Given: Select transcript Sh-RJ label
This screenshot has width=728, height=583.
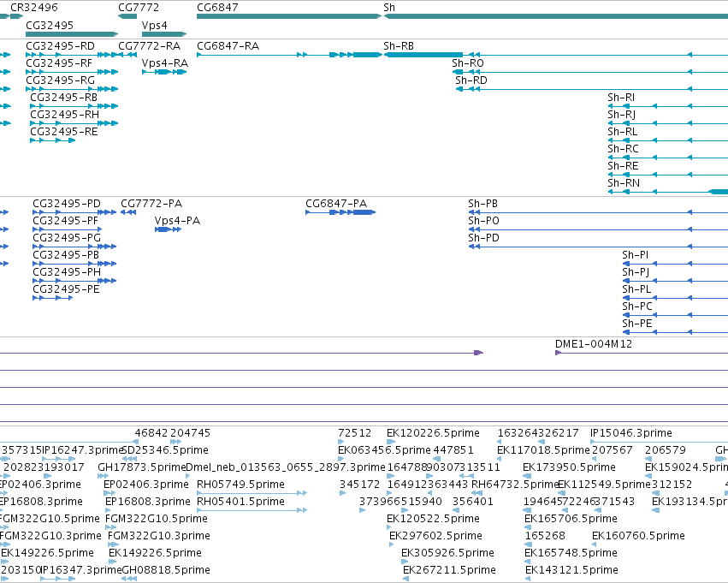Looking at the screenshot, I should click(622, 115).
